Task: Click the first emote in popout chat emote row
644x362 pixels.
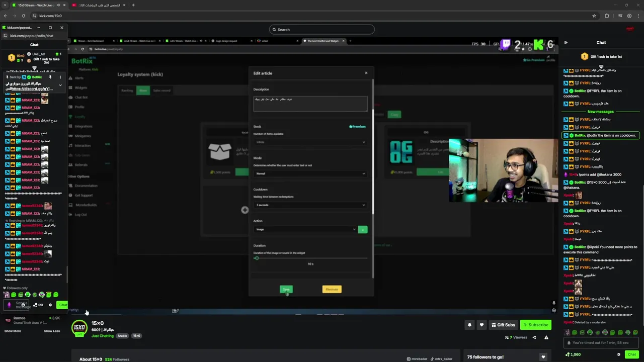Action: (x=7, y=295)
